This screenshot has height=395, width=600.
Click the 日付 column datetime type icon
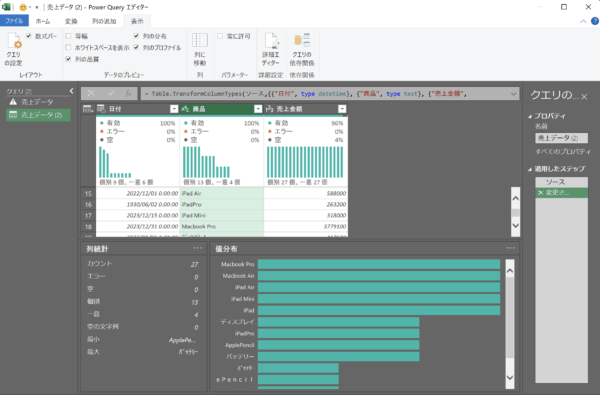[x=101, y=109]
